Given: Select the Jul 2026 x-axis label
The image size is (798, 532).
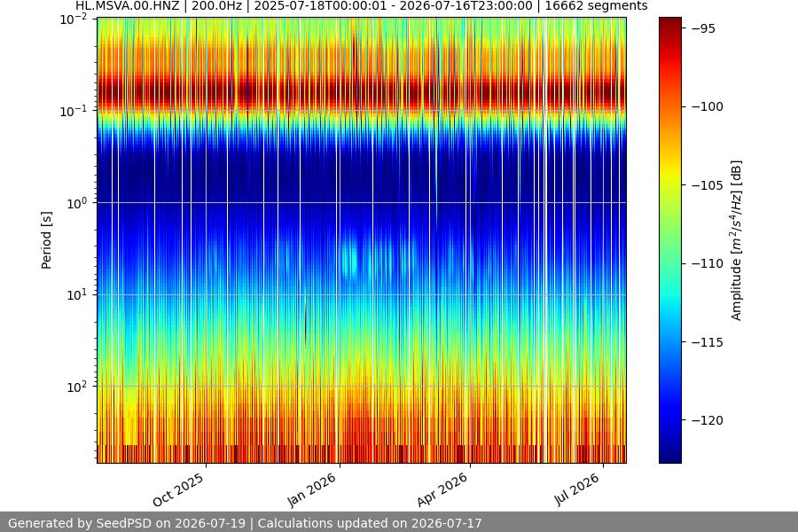Looking at the screenshot, I should pyautogui.click(x=576, y=489).
